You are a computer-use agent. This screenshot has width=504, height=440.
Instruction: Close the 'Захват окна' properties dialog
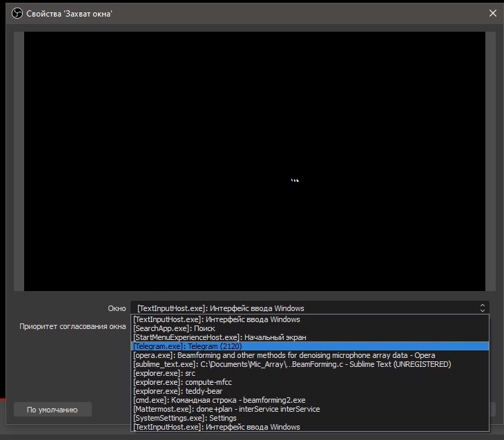tap(493, 13)
